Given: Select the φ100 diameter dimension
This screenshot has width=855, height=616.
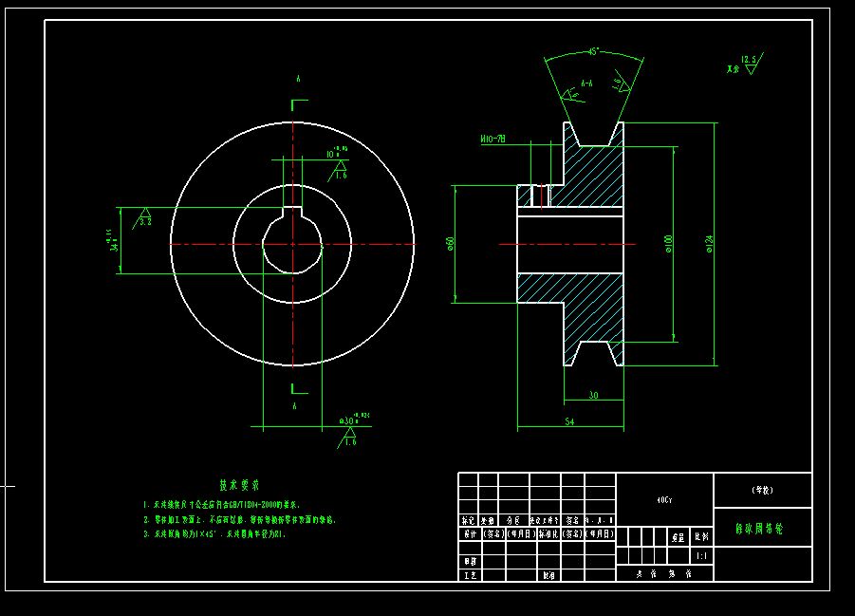Looking at the screenshot, I should (668, 243).
